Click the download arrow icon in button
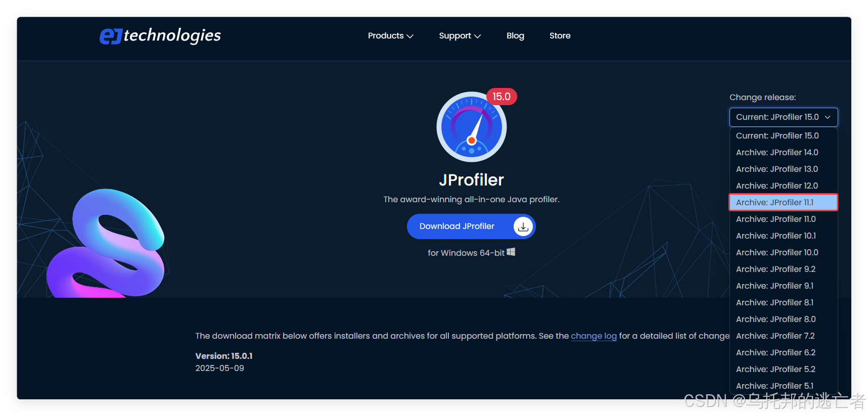Image resolution: width=868 pixels, height=416 pixels. (x=523, y=226)
